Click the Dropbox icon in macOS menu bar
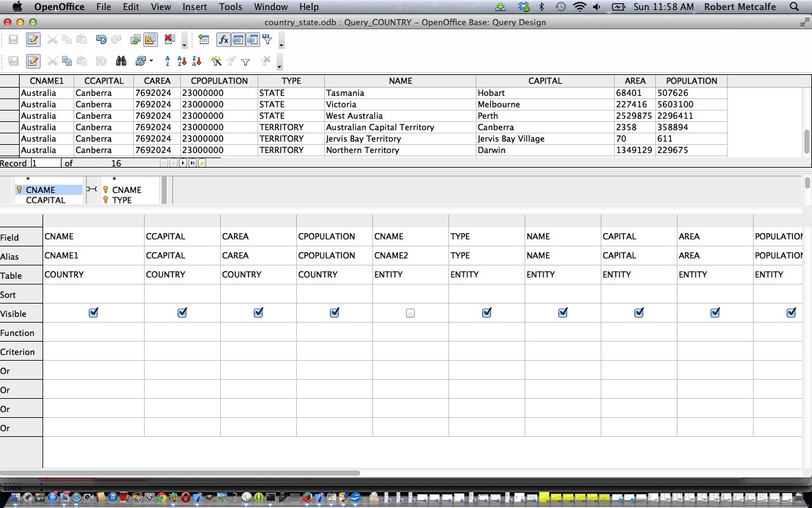The image size is (812, 508). (523, 7)
